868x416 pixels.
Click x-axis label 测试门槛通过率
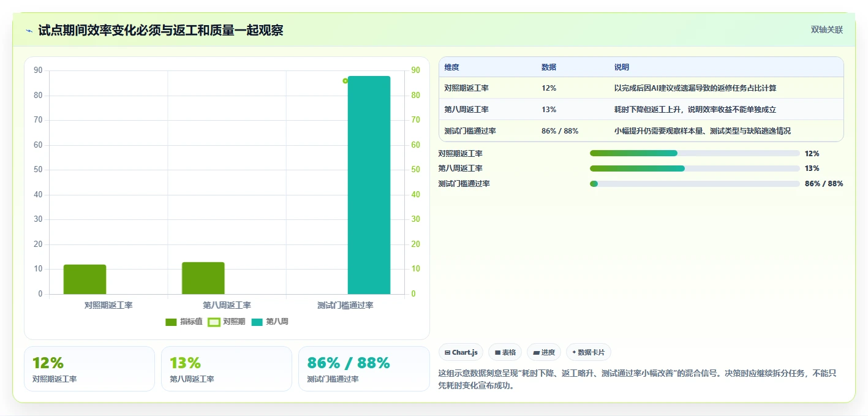345,305
